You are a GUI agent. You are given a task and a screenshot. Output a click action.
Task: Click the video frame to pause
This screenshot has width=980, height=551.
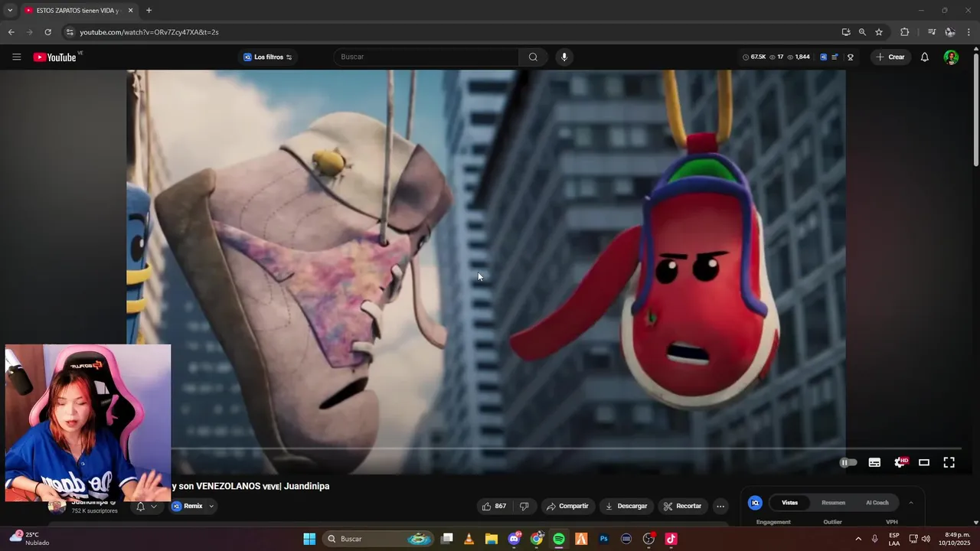[x=486, y=272]
